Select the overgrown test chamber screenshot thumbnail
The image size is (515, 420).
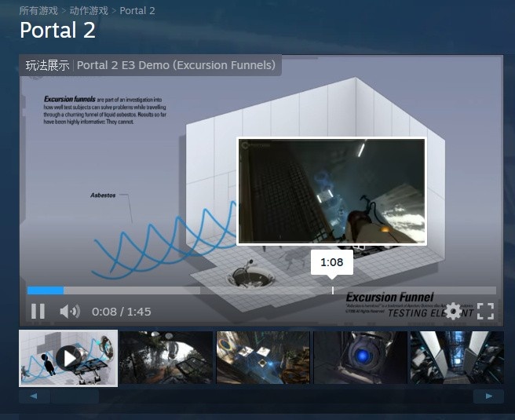[166, 357]
